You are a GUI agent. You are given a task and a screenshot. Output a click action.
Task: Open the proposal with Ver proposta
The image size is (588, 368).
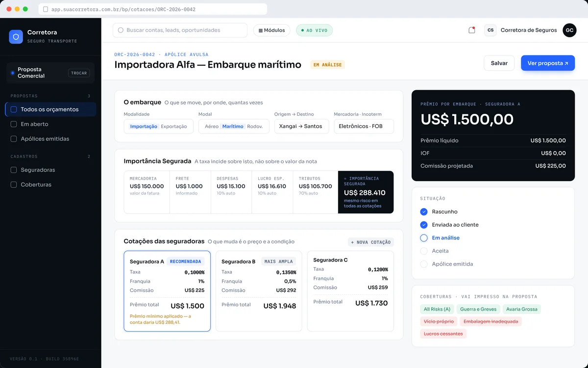548,63
